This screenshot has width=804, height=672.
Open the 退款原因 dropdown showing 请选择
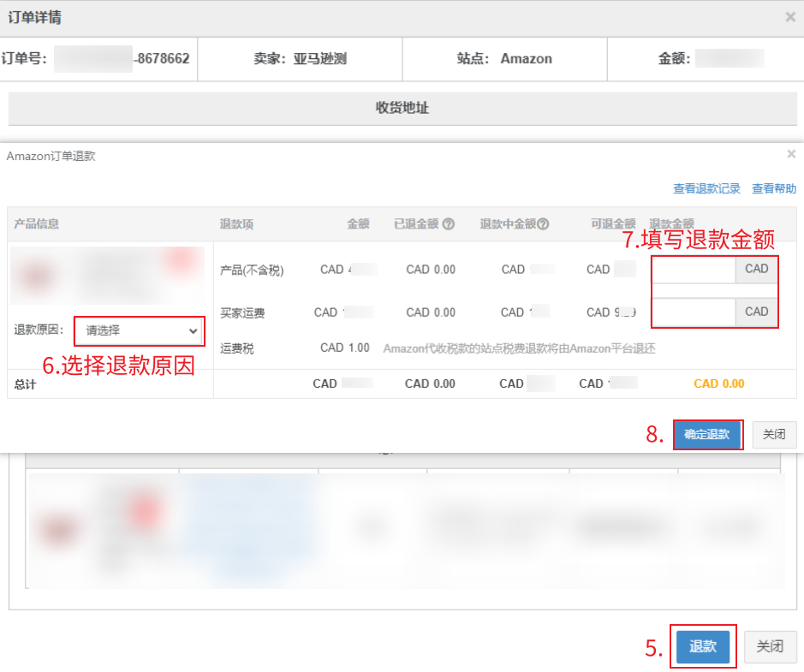coord(140,331)
